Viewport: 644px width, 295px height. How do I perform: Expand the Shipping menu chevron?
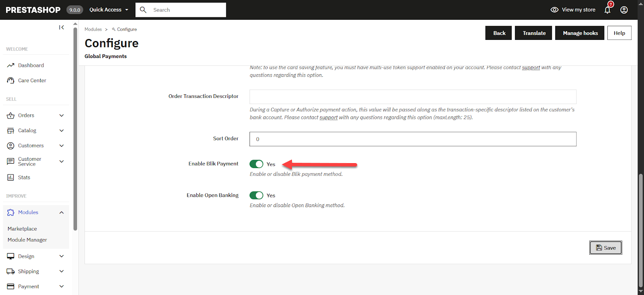(x=62, y=272)
